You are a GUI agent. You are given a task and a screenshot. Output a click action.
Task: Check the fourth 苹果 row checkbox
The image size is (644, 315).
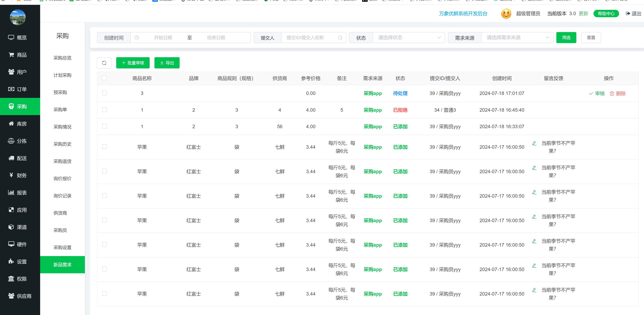pyautogui.click(x=105, y=220)
